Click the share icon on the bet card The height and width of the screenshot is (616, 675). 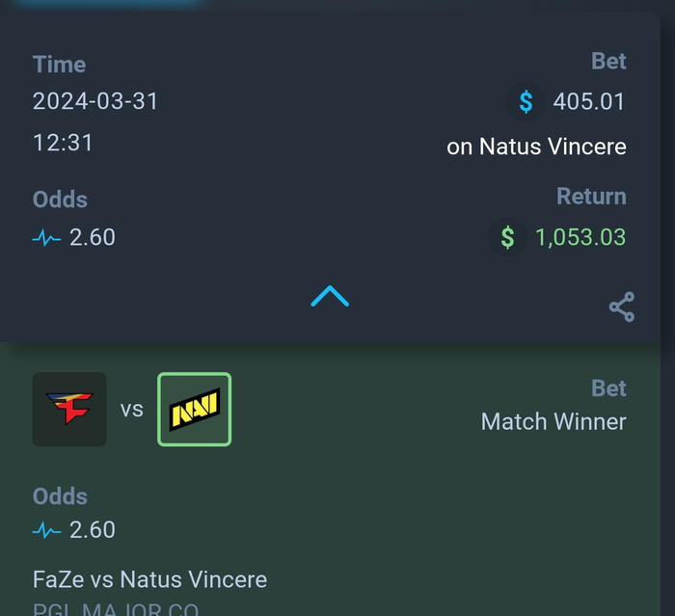click(x=622, y=307)
